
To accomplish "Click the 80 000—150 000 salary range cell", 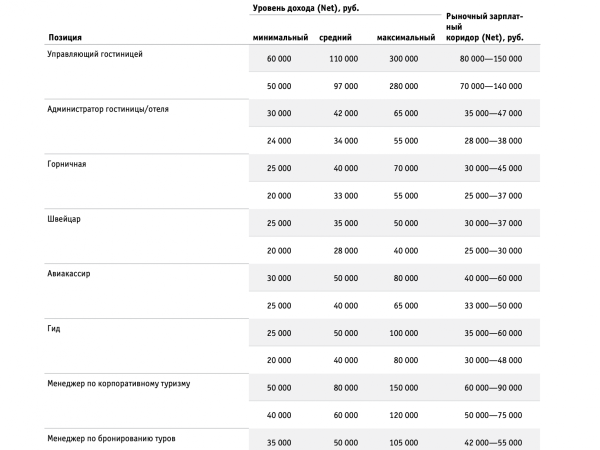I will pyautogui.click(x=490, y=60).
